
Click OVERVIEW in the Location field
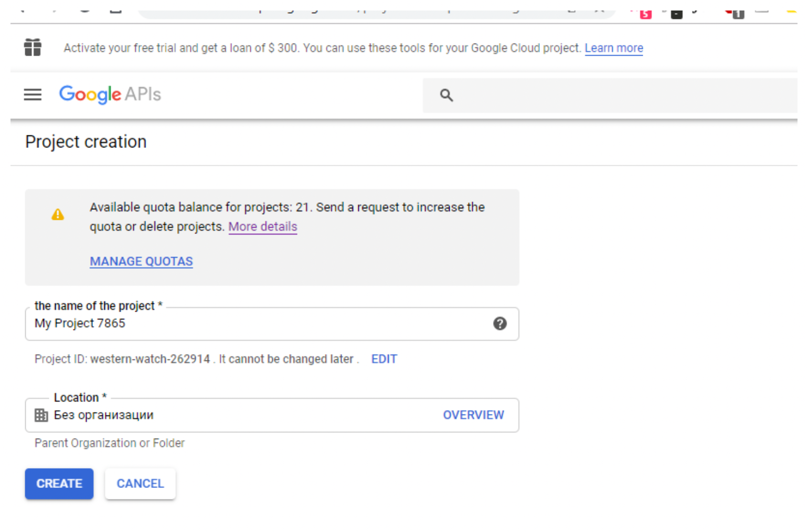pyautogui.click(x=473, y=415)
